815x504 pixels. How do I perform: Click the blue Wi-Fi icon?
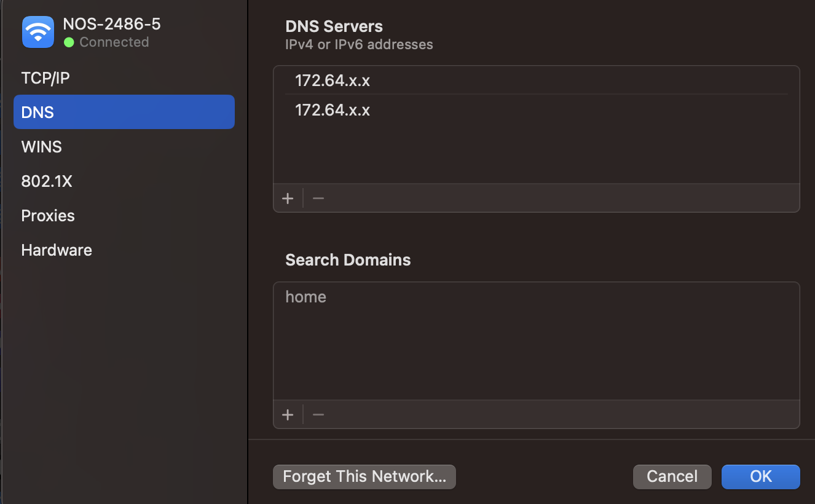(37, 31)
